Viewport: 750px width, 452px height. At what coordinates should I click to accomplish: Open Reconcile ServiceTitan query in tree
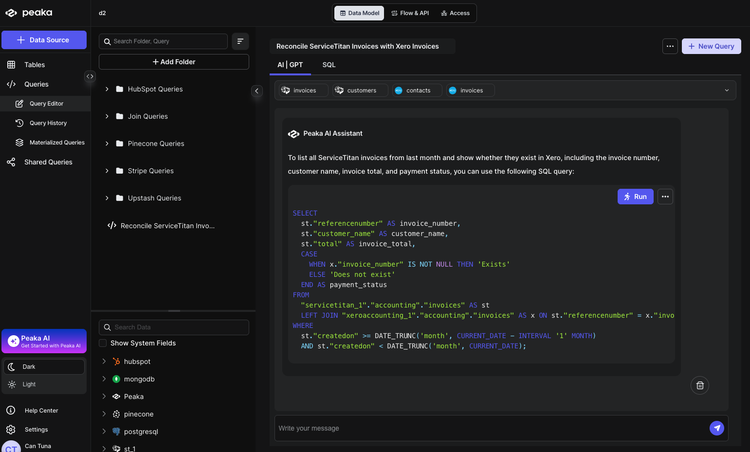pyautogui.click(x=167, y=226)
